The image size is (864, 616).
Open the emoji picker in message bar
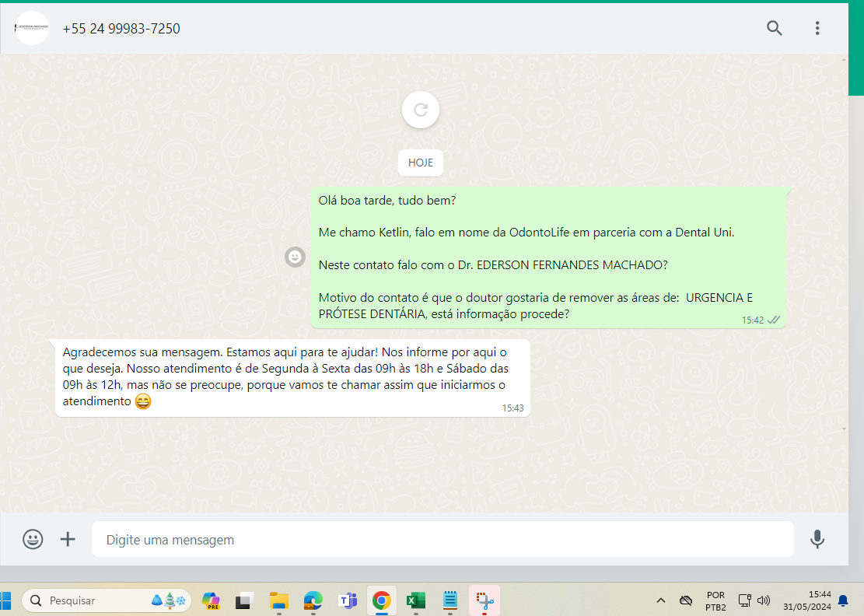tap(33, 539)
